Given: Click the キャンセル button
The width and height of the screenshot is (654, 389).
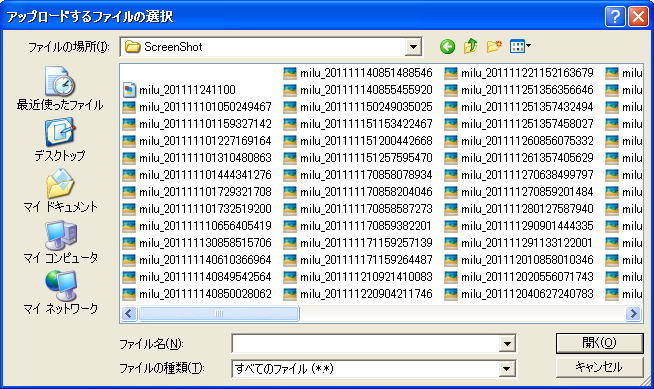Looking at the screenshot, I should click(x=599, y=367).
